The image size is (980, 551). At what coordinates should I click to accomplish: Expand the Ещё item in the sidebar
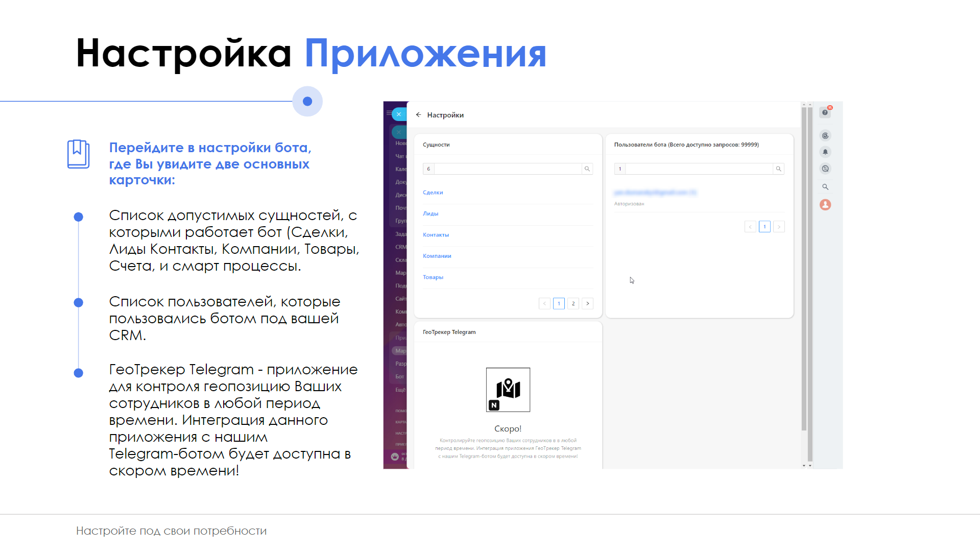[x=400, y=390]
